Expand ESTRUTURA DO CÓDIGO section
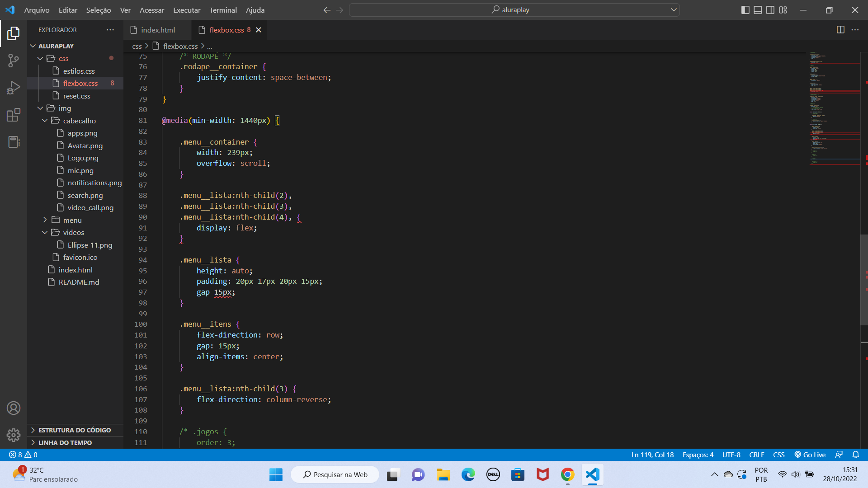 [x=75, y=430]
